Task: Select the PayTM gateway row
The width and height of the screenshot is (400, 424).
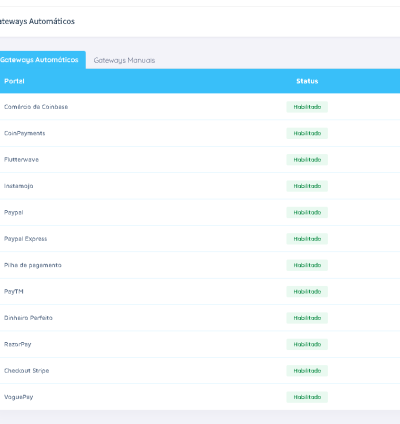Action: pos(200,291)
